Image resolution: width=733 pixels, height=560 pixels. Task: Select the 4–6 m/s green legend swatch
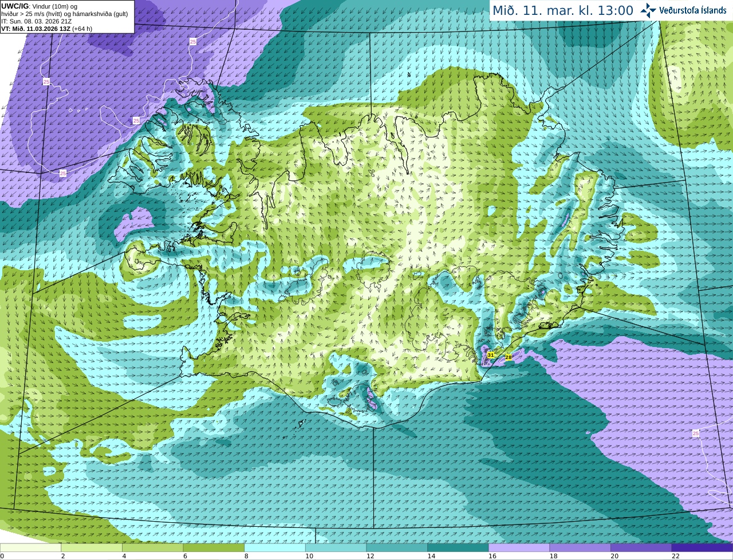pyautogui.click(x=152, y=547)
